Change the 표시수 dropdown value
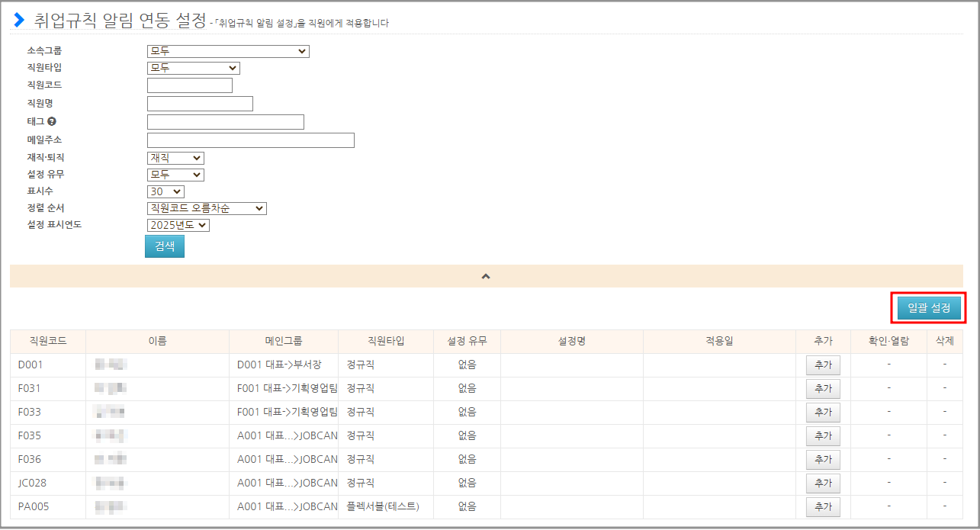This screenshot has width=980, height=530. [x=165, y=191]
